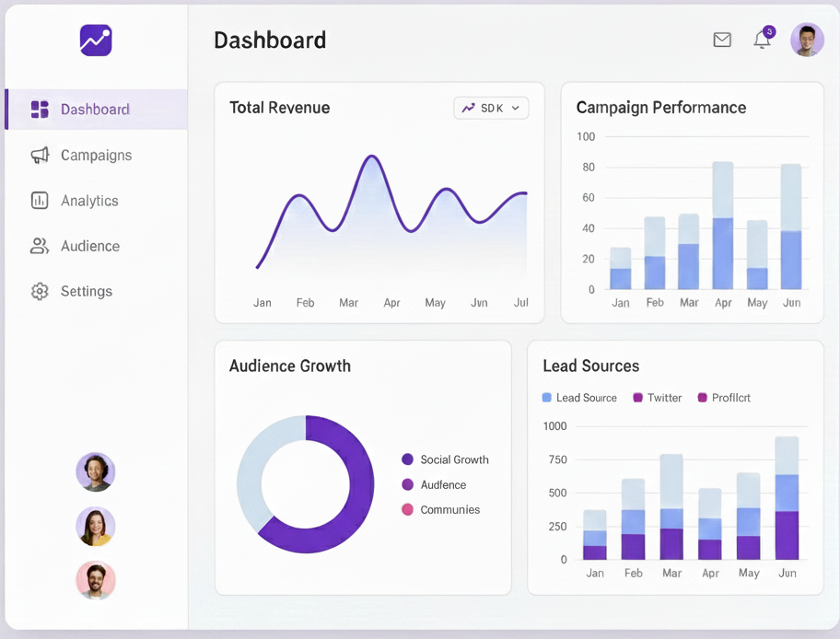Click the Campaigns megaphone icon
The width and height of the screenshot is (840, 639).
[x=40, y=156]
